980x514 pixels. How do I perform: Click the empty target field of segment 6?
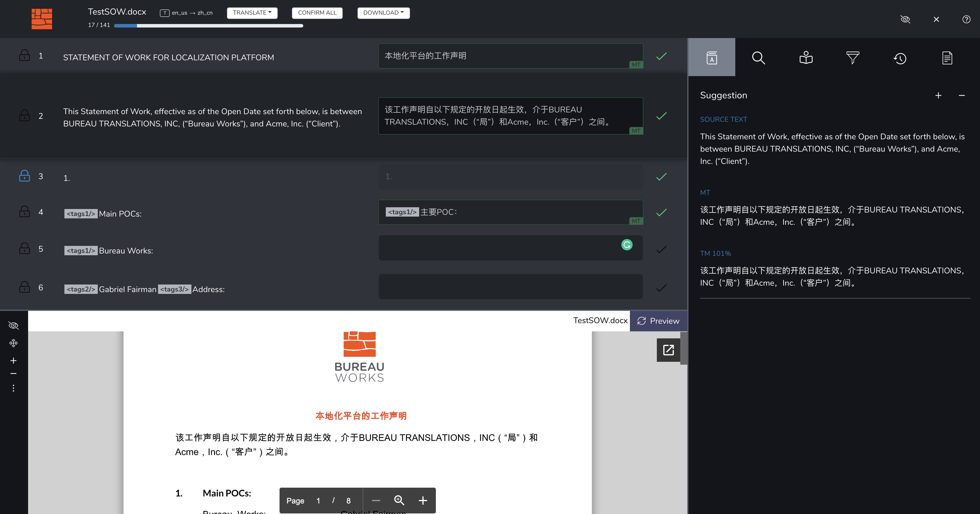(x=510, y=287)
